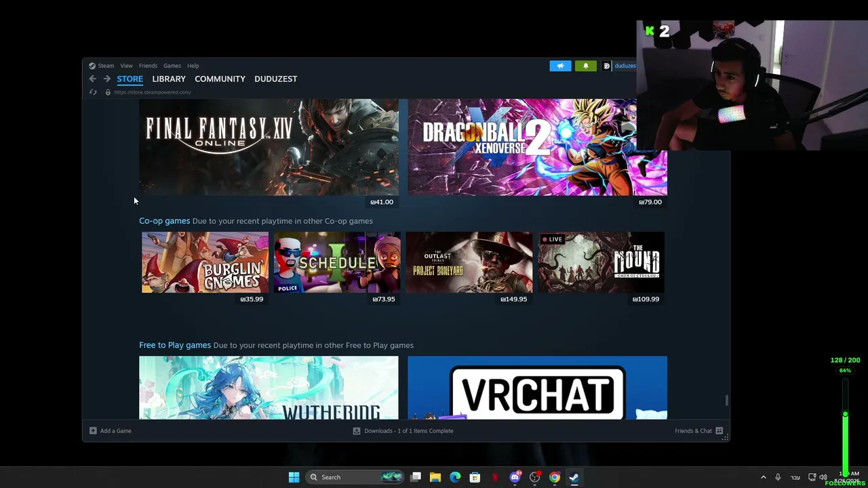The width and height of the screenshot is (868, 488).
Task: Click the Free to Play games category link
Action: click(175, 345)
